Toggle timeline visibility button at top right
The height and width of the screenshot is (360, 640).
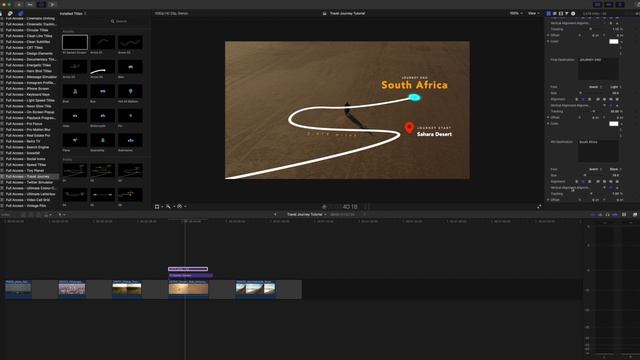point(609,4)
